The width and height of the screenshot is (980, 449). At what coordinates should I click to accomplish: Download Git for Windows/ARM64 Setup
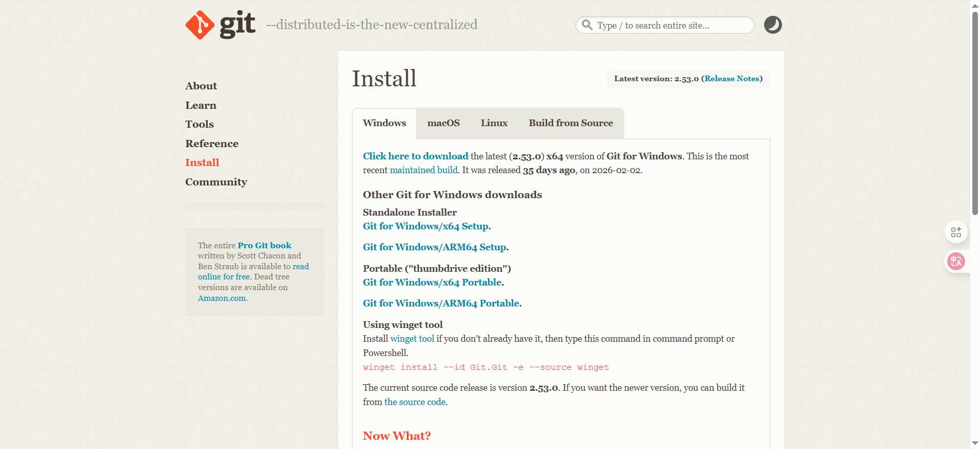[435, 247]
